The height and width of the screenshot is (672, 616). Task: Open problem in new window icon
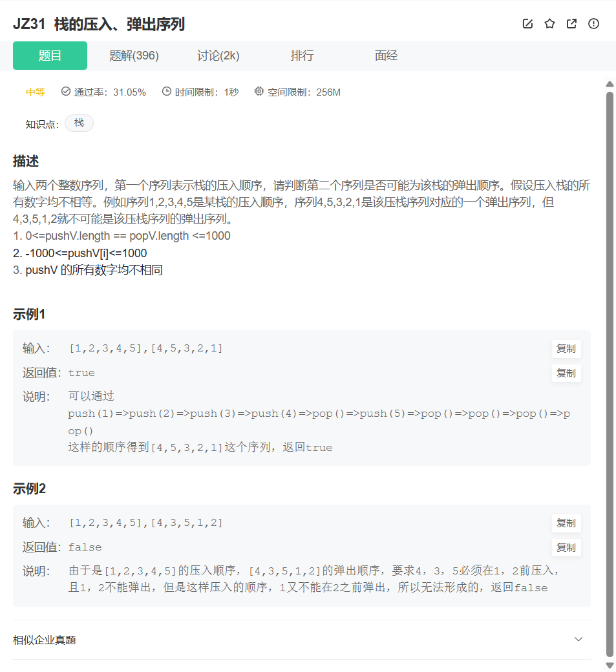tap(571, 23)
